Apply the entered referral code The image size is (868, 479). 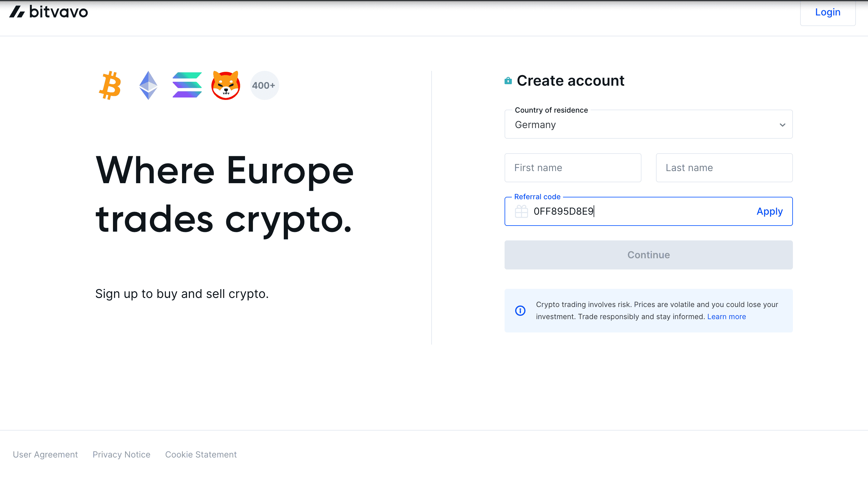click(x=770, y=212)
